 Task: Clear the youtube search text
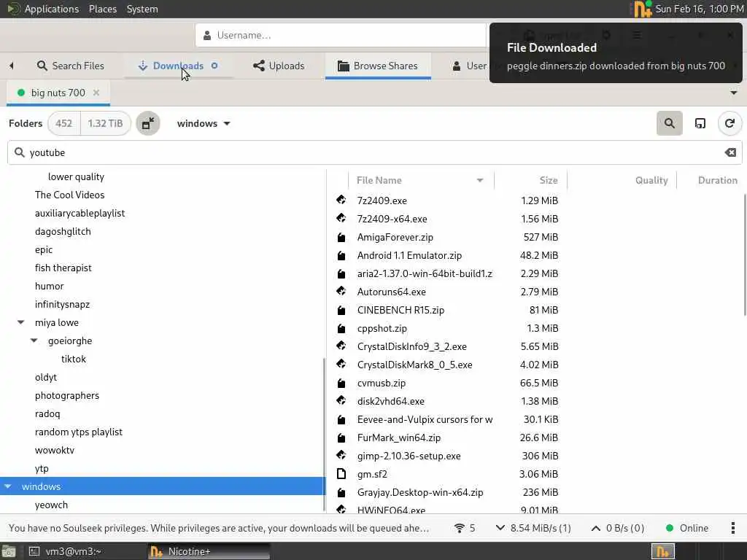[x=730, y=152]
